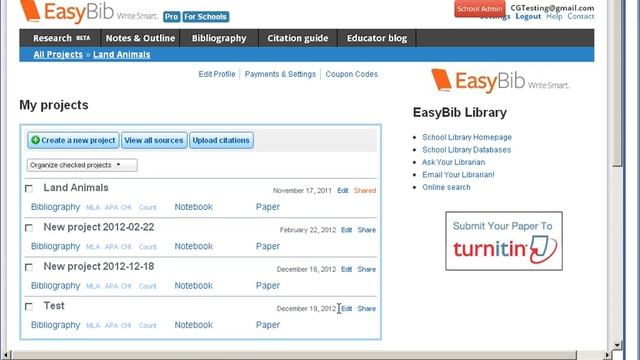Click Share for New project 2012-12-18
Screen dimensions: 640x360
tap(367, 269)
